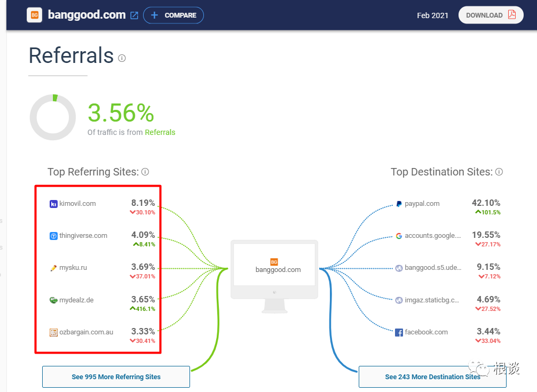Click the banggood.com external link icon

coord(135,15)
